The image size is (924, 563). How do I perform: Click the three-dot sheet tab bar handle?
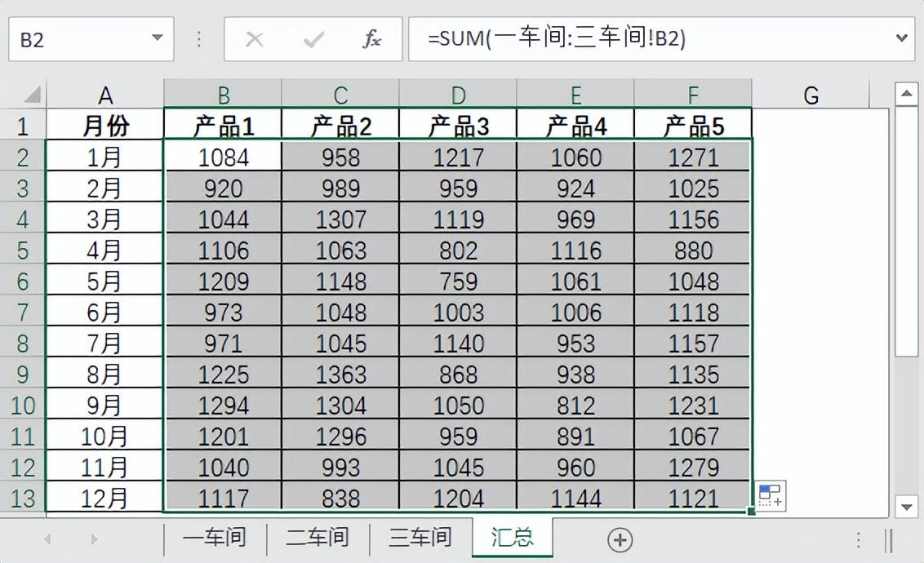(x=859, y=539)
